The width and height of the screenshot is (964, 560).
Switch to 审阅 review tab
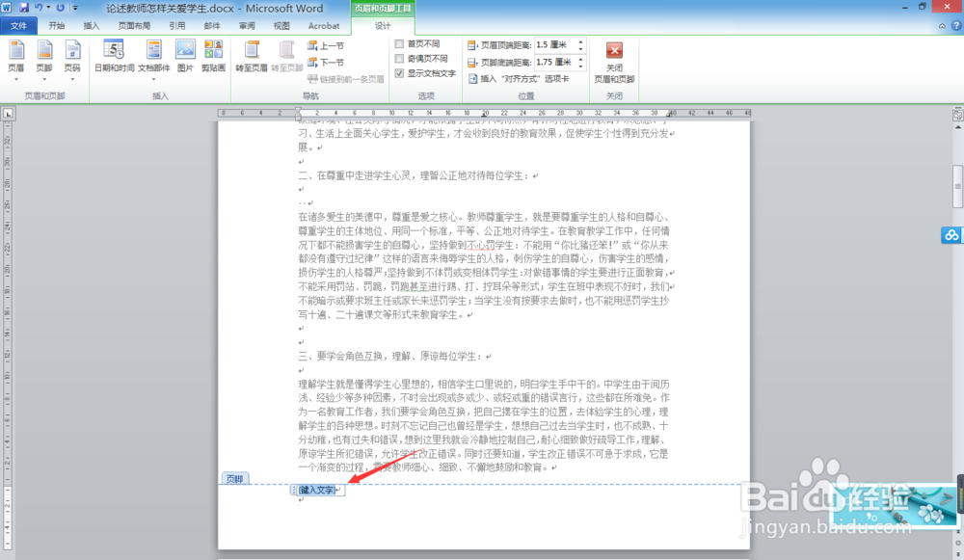pyautogui.click(x=247, y=26)
